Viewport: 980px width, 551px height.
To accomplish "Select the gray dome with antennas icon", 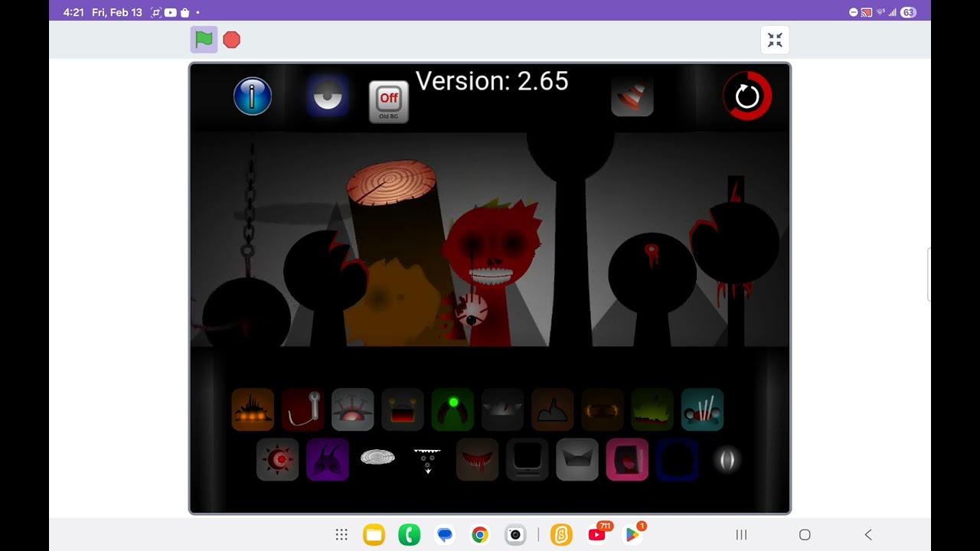I will pyautogui.click(x=352, y=409).
